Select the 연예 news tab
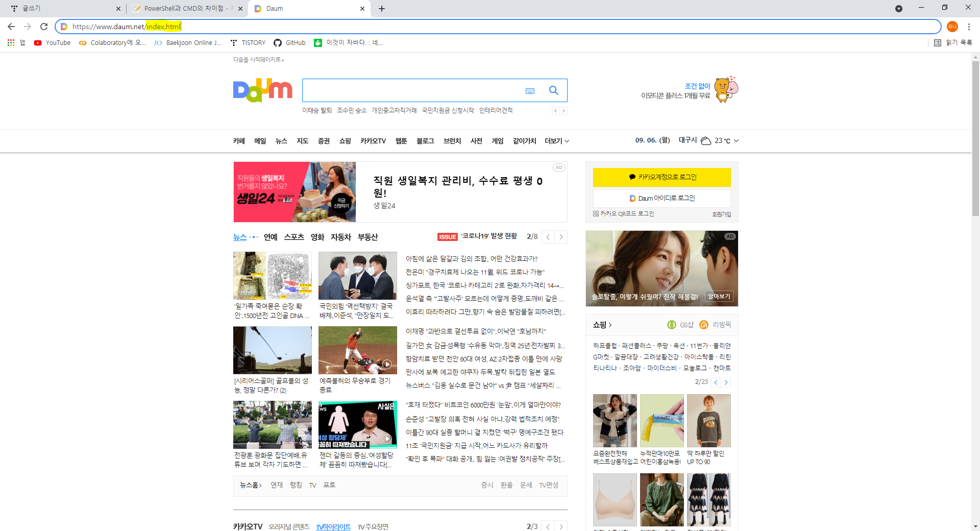The image size is (980, 531). 271,237
